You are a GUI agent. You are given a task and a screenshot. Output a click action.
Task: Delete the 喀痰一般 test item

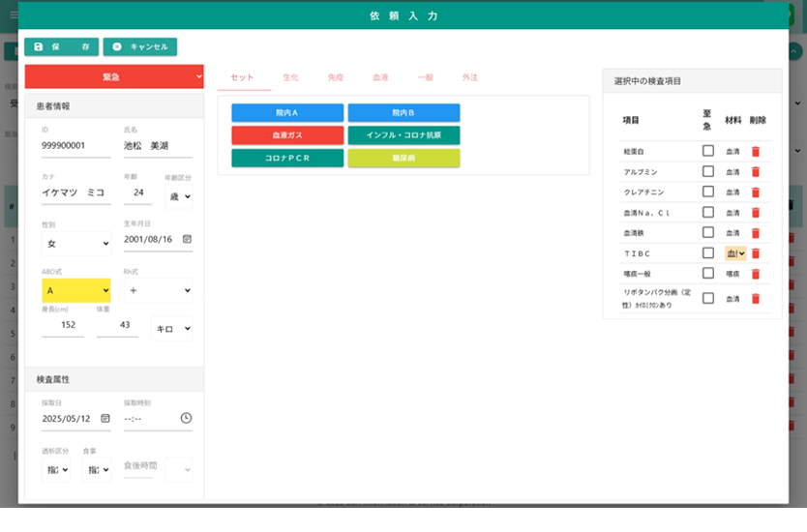[x=756, y=274]
